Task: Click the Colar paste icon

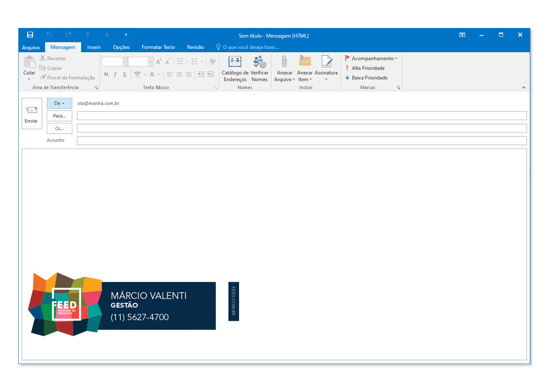Action: point(29,63)
